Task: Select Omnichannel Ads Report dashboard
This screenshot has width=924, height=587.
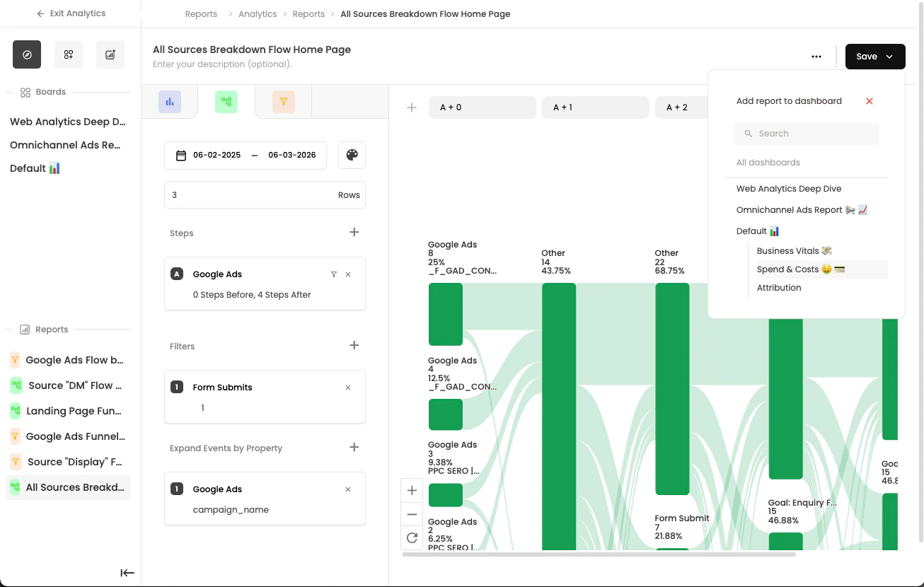Action: click(802, 210)
